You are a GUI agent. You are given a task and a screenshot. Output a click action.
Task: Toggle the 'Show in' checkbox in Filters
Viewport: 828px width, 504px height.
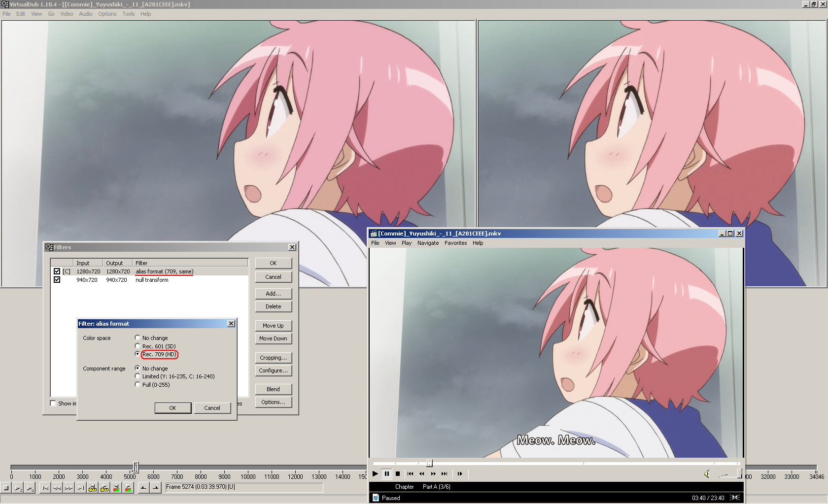53,403
